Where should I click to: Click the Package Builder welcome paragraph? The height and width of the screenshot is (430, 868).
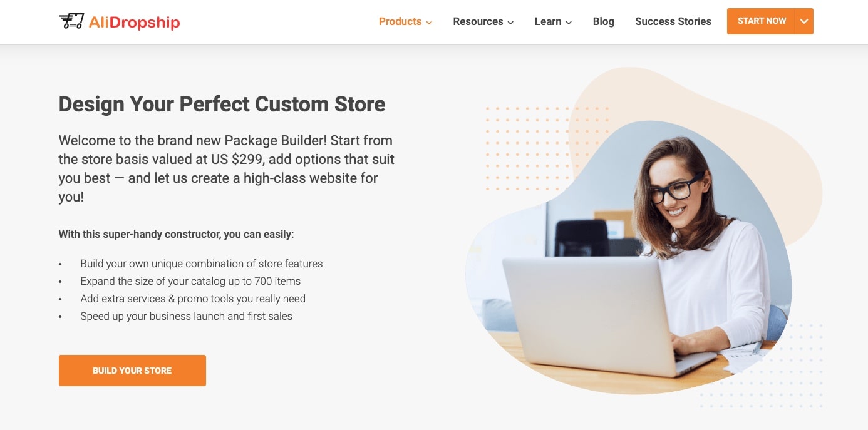(227, 168)
